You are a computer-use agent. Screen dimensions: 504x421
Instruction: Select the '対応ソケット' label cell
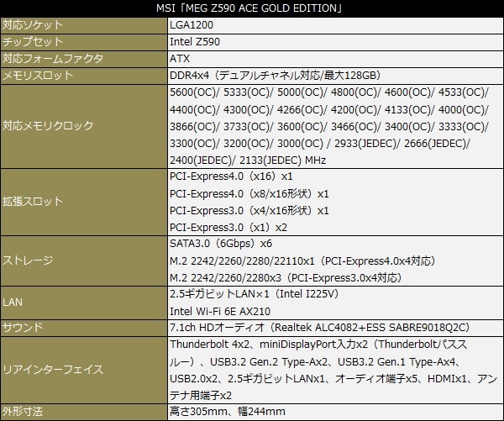(x=83, y=25)
